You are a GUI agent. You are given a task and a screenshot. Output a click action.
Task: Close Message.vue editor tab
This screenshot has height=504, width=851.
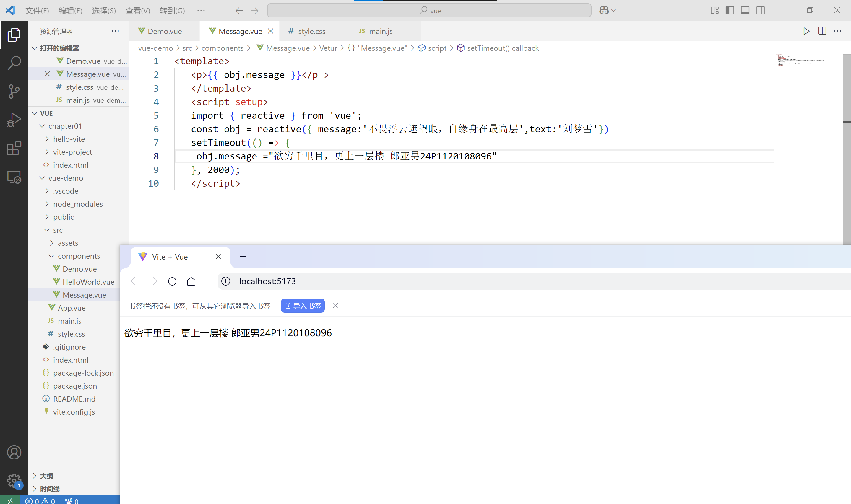click(271, 31)
